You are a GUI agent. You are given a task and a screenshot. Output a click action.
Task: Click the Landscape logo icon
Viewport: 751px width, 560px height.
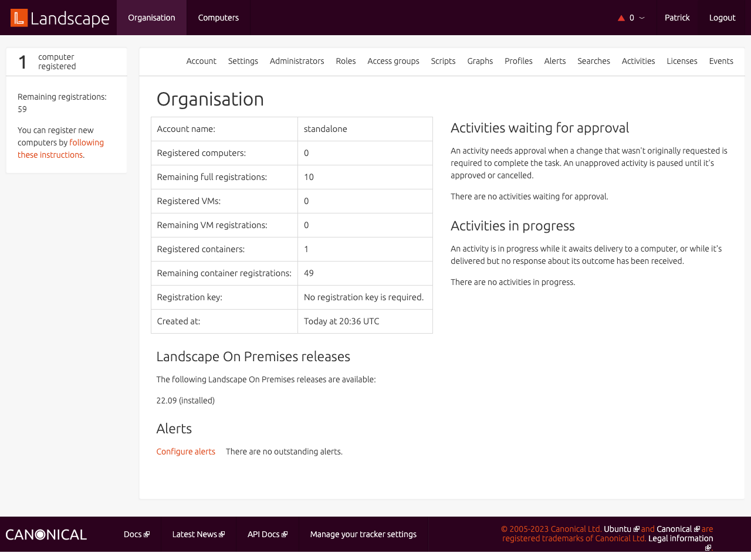coord(19,18)
